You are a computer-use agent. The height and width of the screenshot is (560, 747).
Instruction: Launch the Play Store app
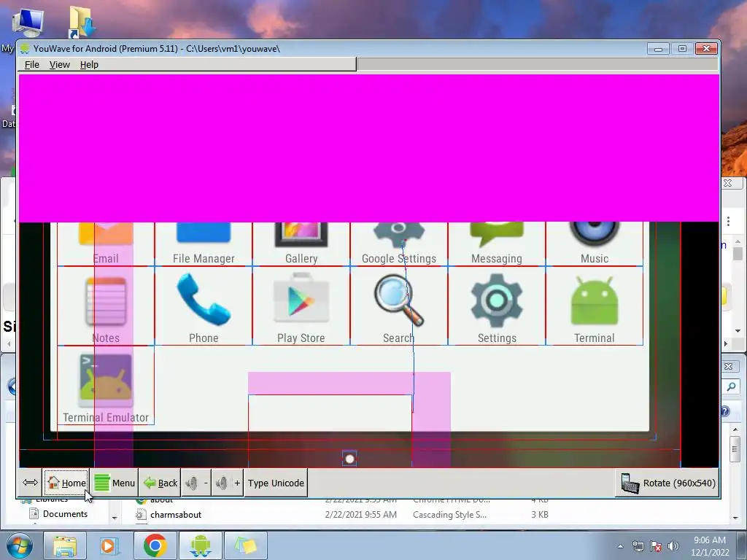301,300
